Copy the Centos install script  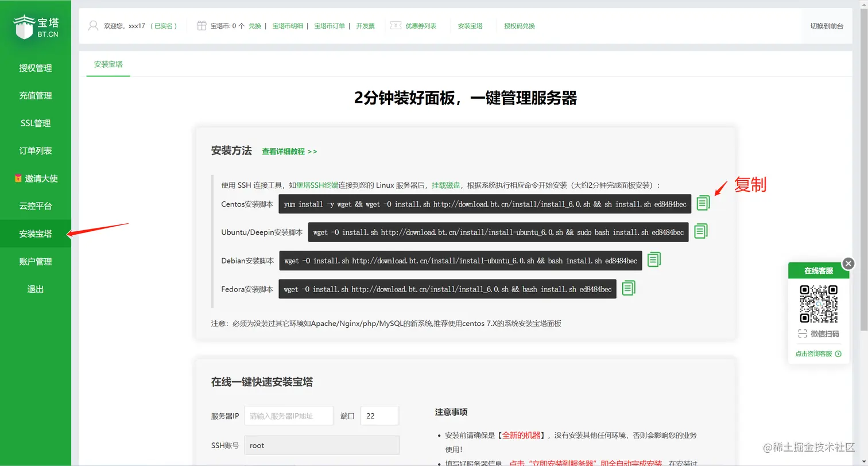pos(703,203)
